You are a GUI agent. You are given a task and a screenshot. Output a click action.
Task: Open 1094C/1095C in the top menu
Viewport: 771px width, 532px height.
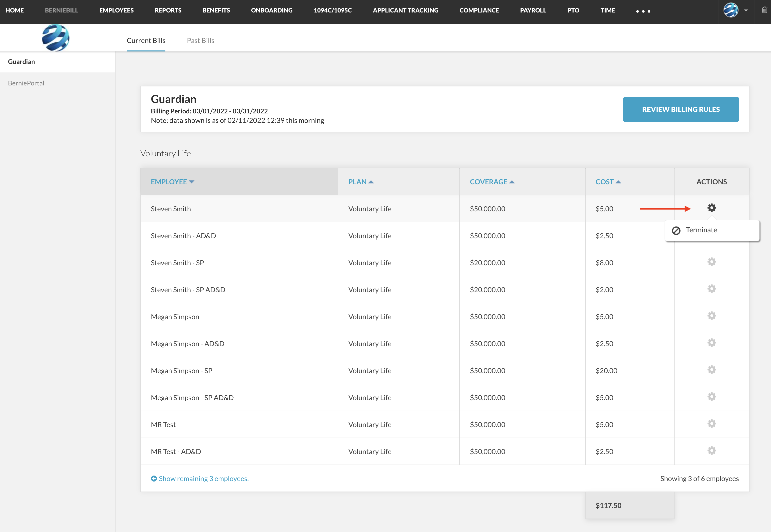point(333,10)
